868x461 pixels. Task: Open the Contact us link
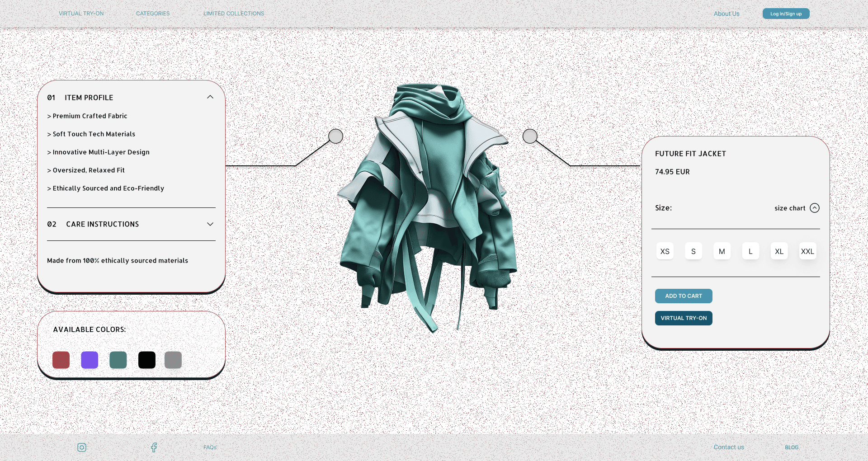[729, 447]
